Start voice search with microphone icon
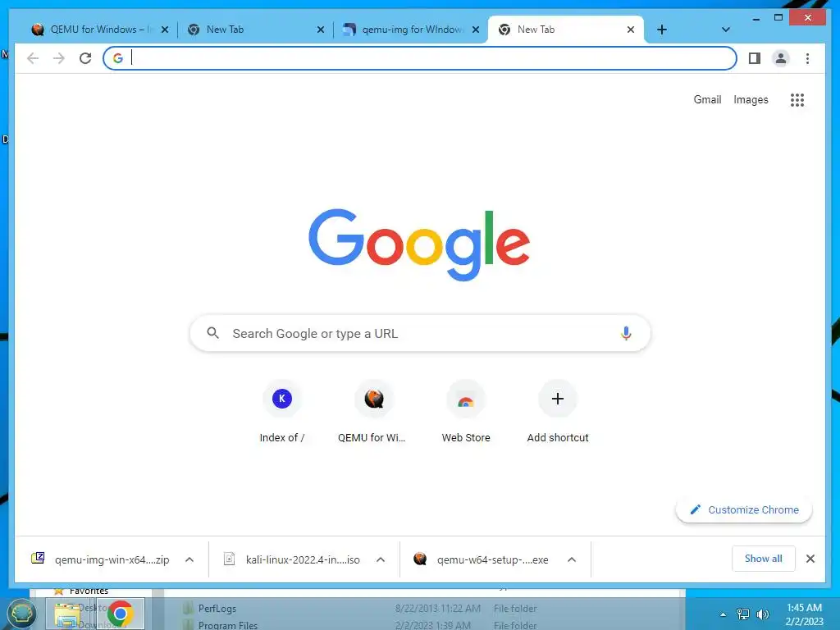 626,333
